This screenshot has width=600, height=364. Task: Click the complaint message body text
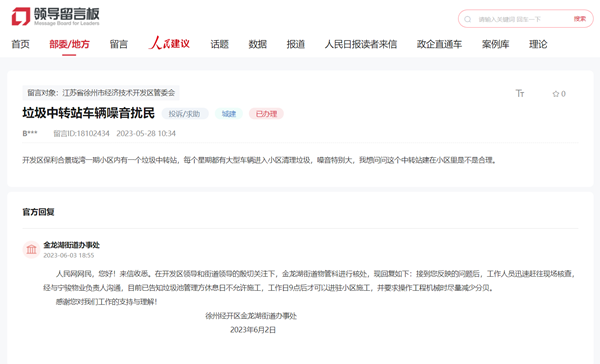pyautogui.click(x=260, y=160)
